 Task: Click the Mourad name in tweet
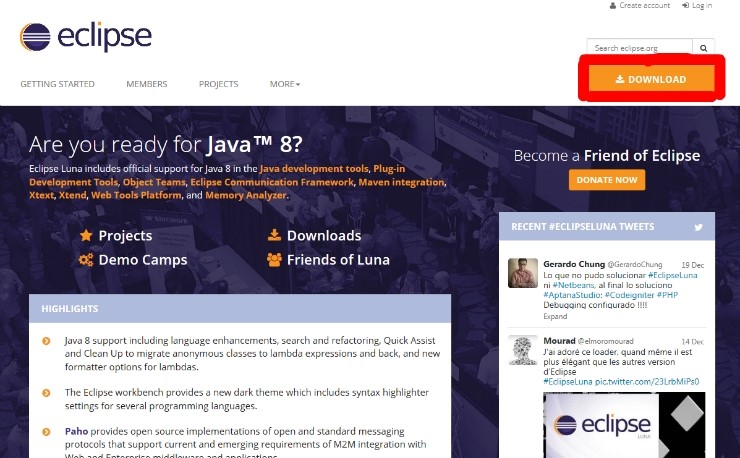point(559,340)
